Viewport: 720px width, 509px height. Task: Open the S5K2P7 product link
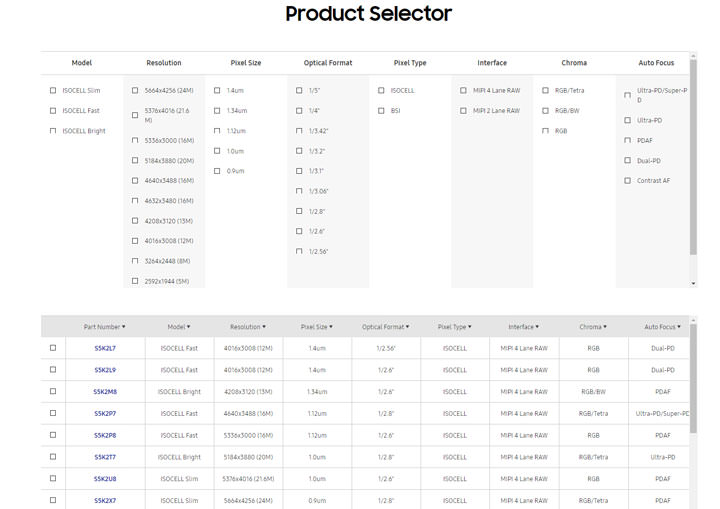pyautogui.click(x=105, y=413)
